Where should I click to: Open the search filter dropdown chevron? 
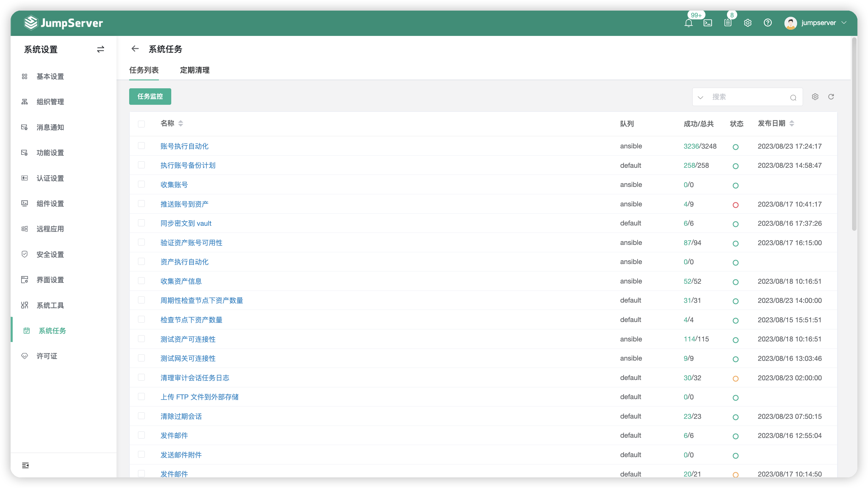click(701, 97)
